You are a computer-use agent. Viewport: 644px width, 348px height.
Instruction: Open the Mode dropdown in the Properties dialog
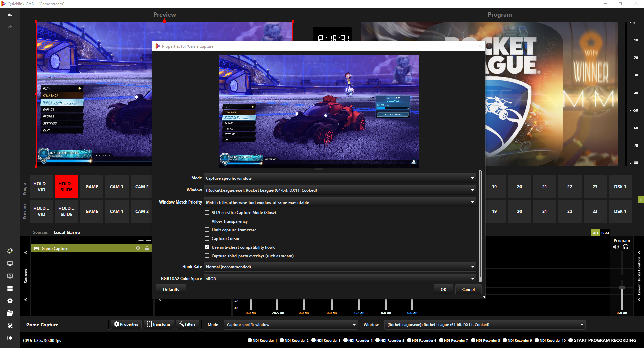coord(340,178)
